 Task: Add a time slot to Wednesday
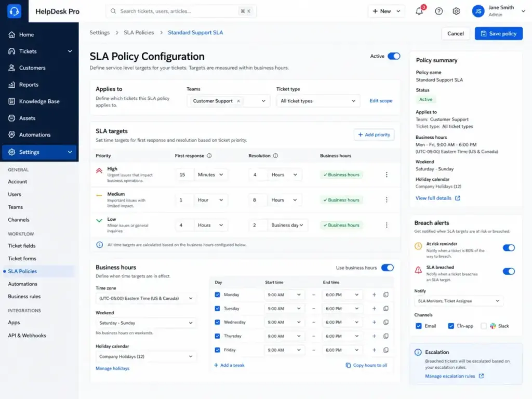click(x=374, y=322)
